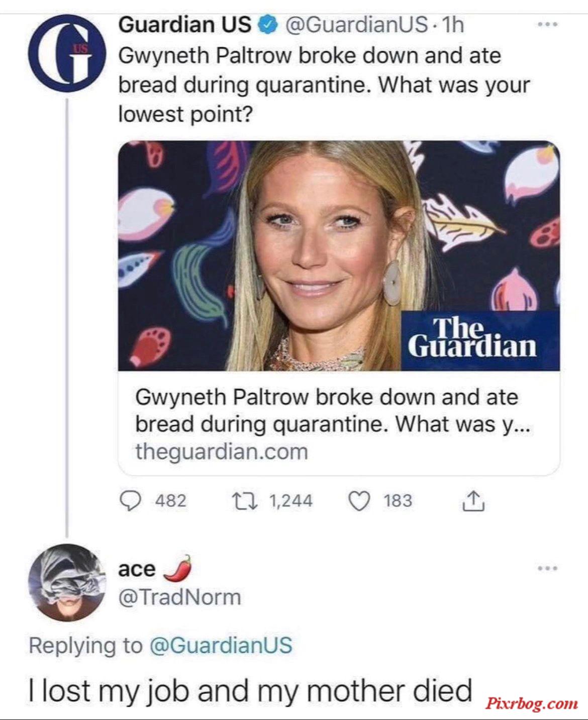588x720 pixels.
Task: Open article card headline text
Action: pyautogui.click(x=332, y=410)
